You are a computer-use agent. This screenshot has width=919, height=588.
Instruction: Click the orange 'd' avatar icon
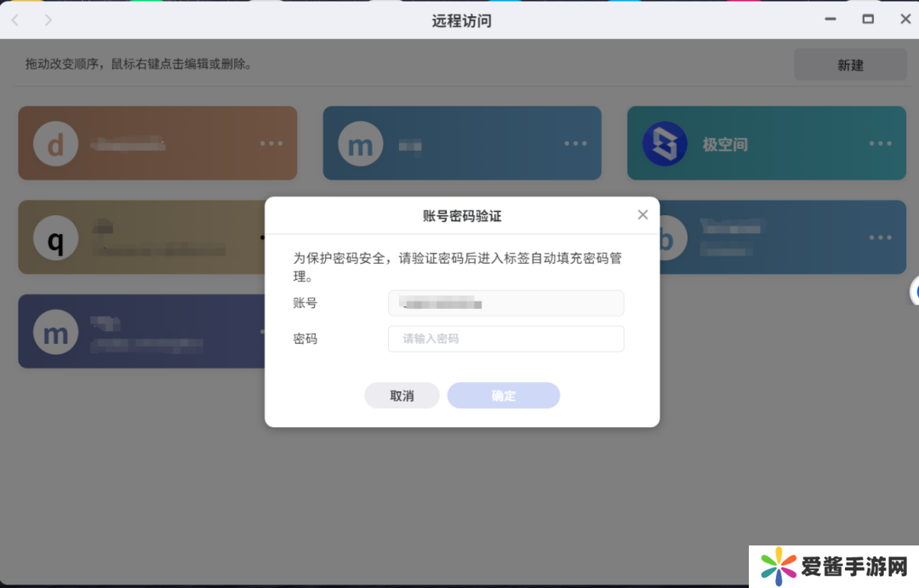point(55,144)
